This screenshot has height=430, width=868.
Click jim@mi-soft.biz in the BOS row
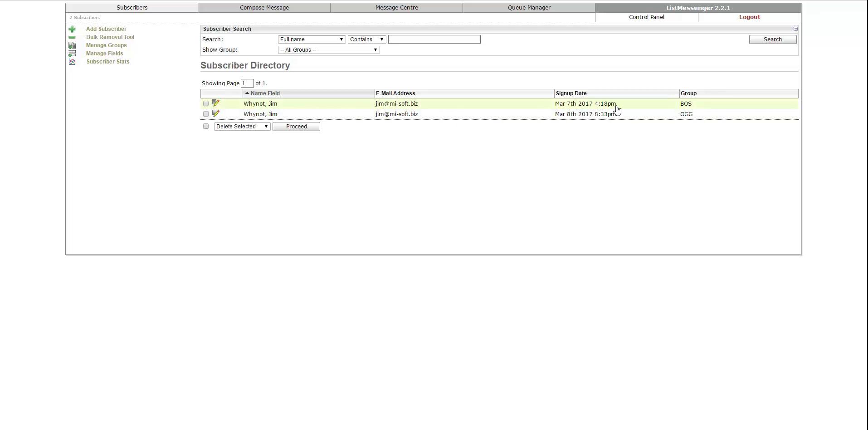(x=397, y=104)
